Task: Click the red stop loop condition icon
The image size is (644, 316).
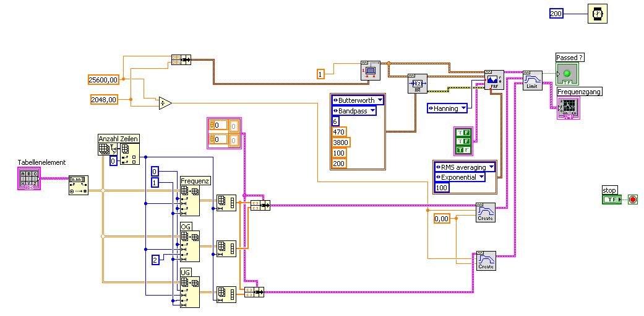Action: click(x=633, y=200)
